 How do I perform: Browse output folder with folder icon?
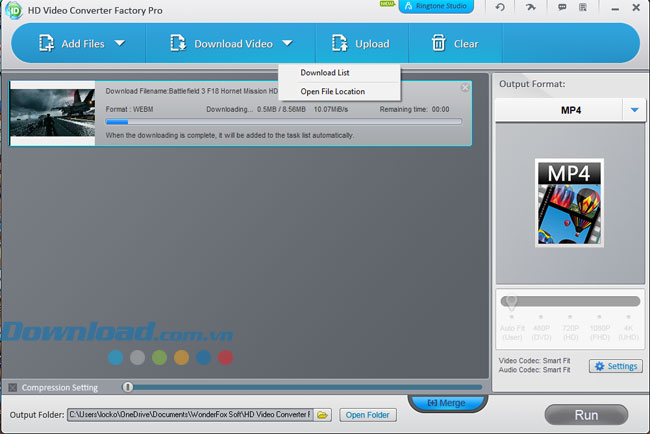[x=323, y=415]
